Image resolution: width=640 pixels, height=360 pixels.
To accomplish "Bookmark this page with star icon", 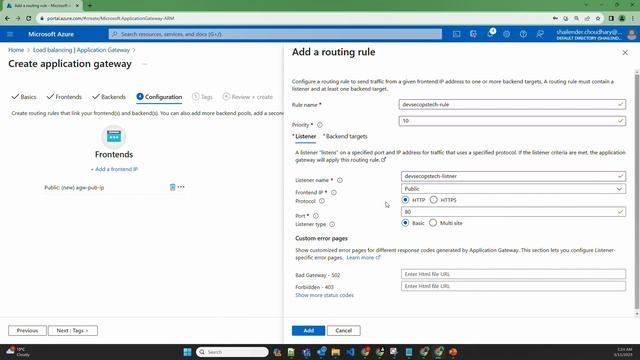I will (598, 18).
